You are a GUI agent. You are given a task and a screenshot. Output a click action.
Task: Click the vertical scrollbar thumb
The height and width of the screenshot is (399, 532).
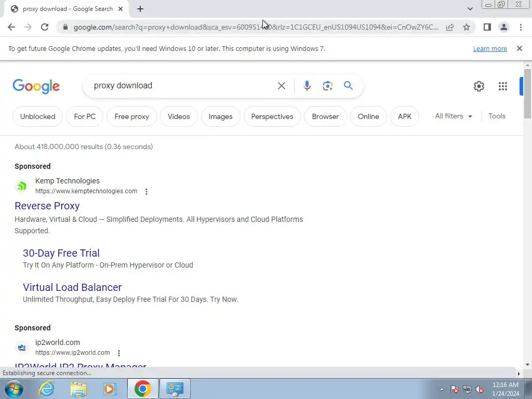(527, 94)
